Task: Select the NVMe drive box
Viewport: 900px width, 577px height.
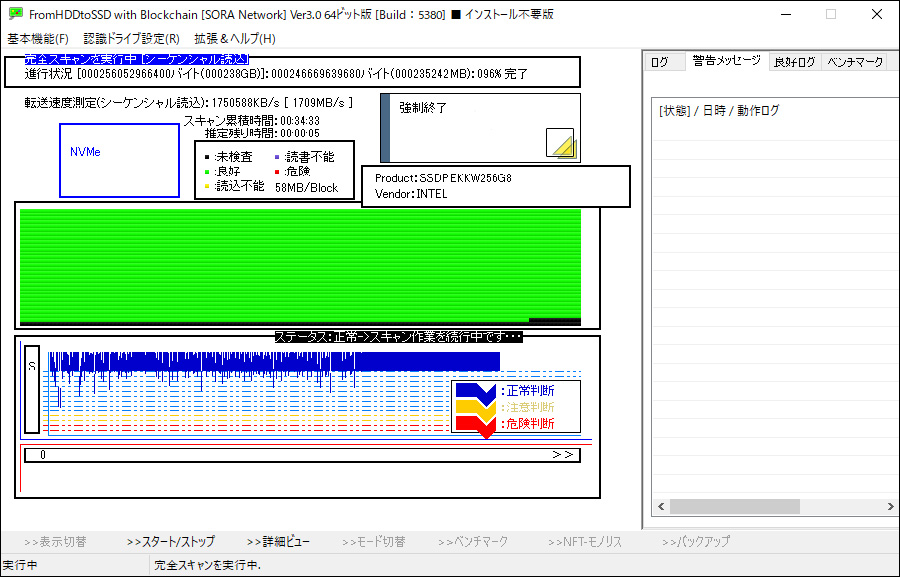Action: 119,161
